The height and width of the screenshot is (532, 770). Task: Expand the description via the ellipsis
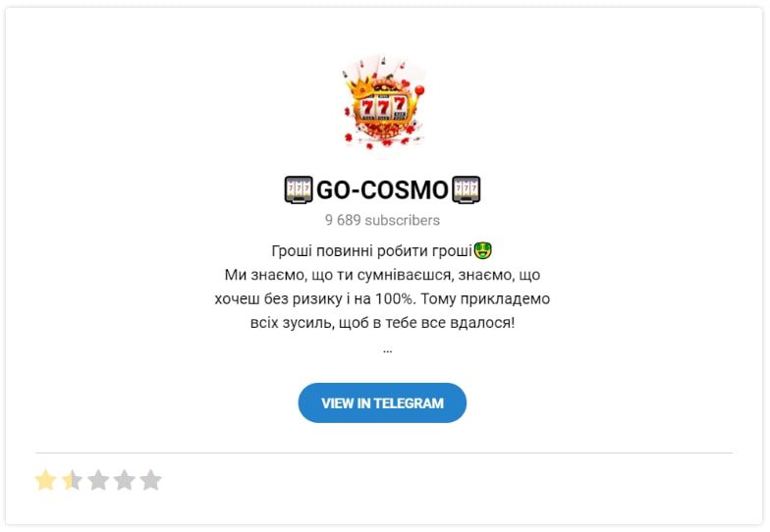pyautogui.click(x=387, y=350)
